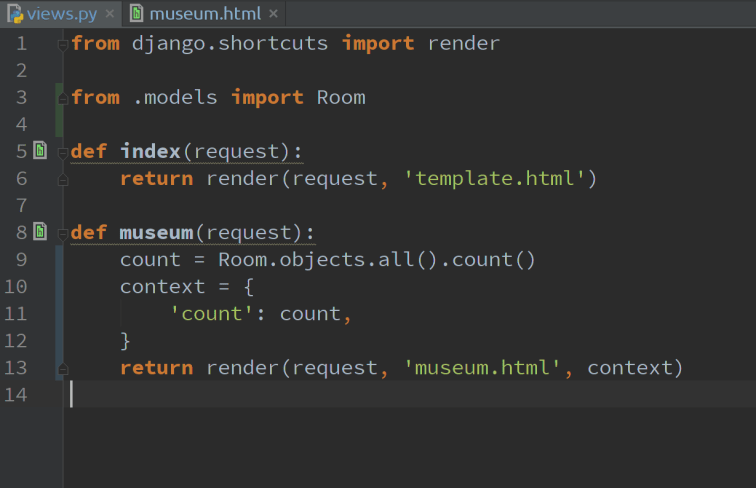Click the HTML file icon on museum.html tab
Image resolution: width=756 pixels, height=488 pixels.
coord(136,14)
